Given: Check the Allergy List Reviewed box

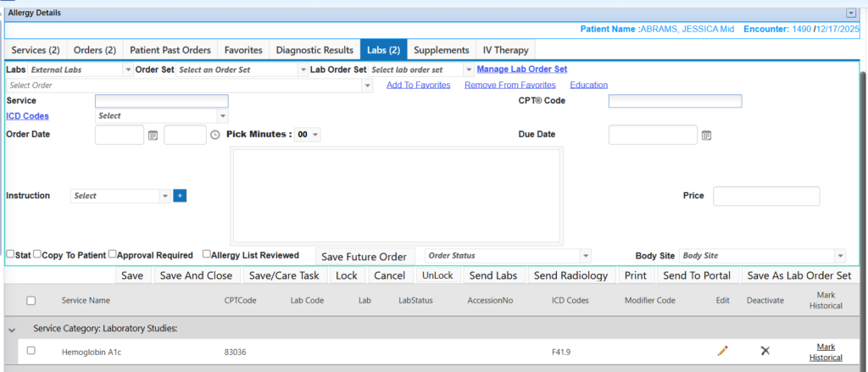Looking at the screenshot, I should coord(207,254).
